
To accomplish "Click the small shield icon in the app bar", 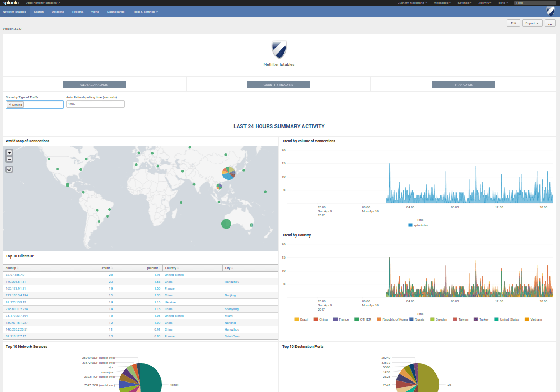I will point(551,11).
